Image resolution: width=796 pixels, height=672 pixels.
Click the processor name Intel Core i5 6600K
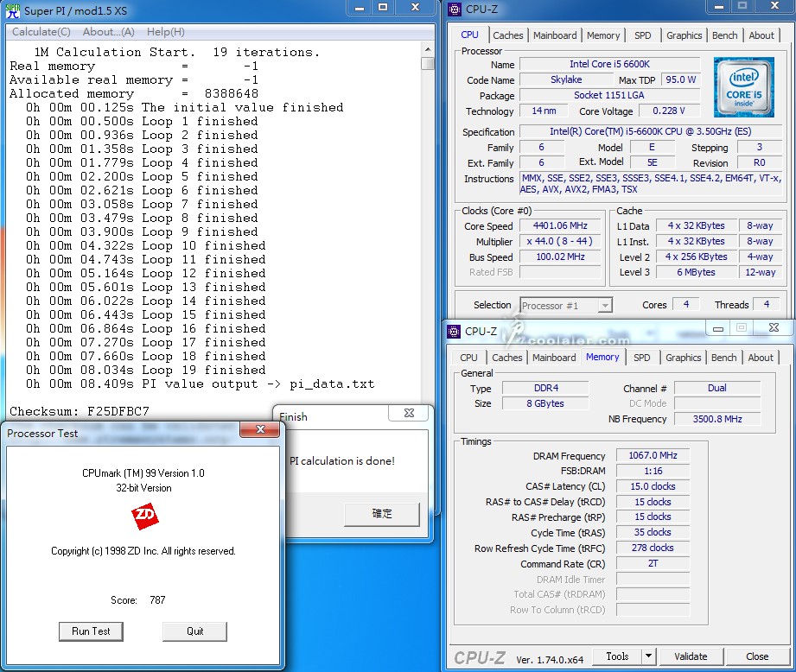(x=609, y=64)
